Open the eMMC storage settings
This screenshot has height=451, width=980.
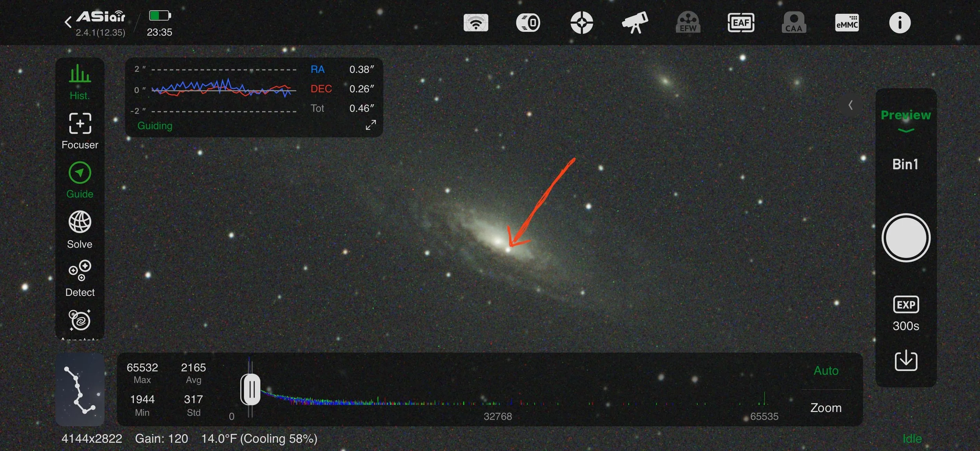point(847,23)
